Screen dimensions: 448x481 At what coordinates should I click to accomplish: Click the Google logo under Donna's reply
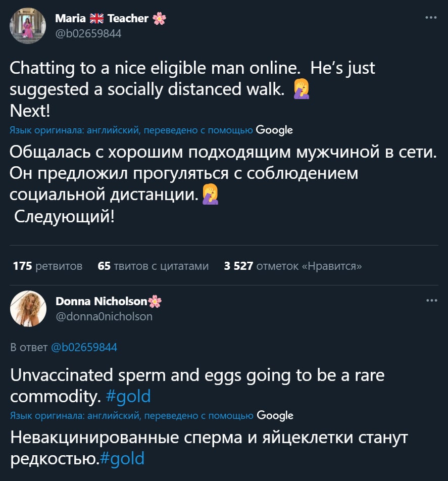(275, 415)
